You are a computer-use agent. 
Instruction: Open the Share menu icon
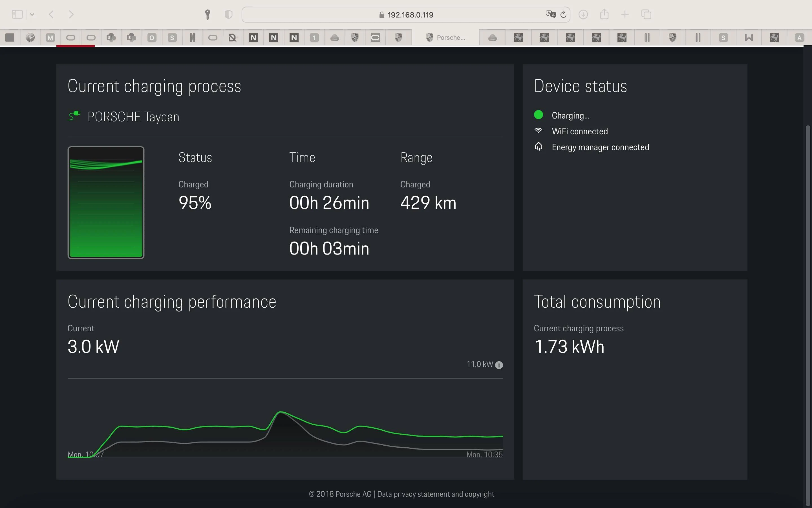click(x=604, y=14)
